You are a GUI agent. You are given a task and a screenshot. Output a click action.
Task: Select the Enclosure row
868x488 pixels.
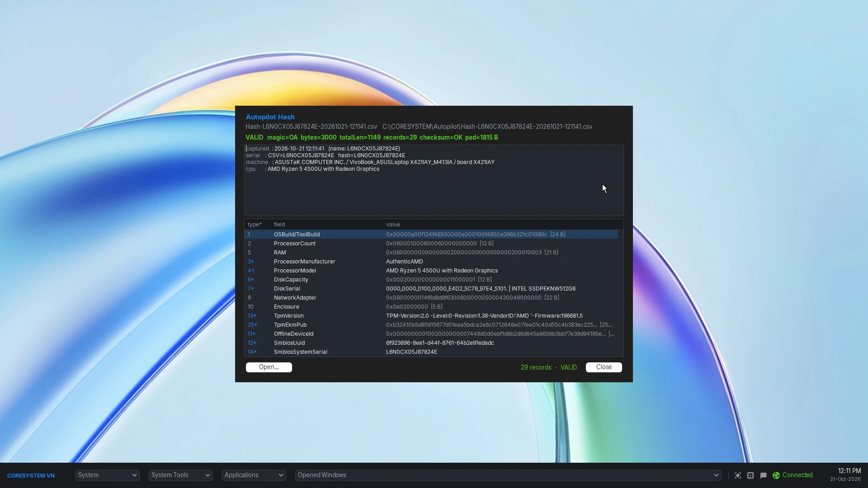coord(431,307)
